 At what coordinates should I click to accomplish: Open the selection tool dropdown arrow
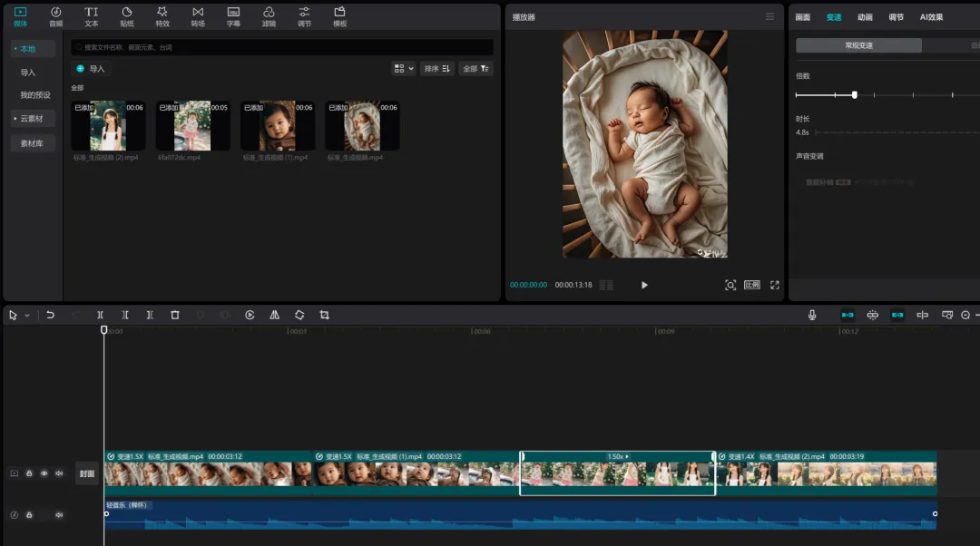[x=27, y=316]
